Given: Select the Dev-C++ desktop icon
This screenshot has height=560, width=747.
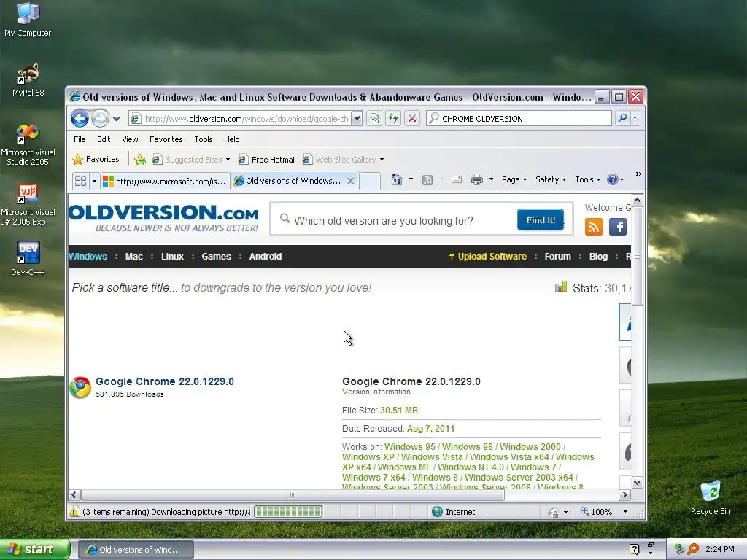Looking at the screenshot, I should pos(28,259).
